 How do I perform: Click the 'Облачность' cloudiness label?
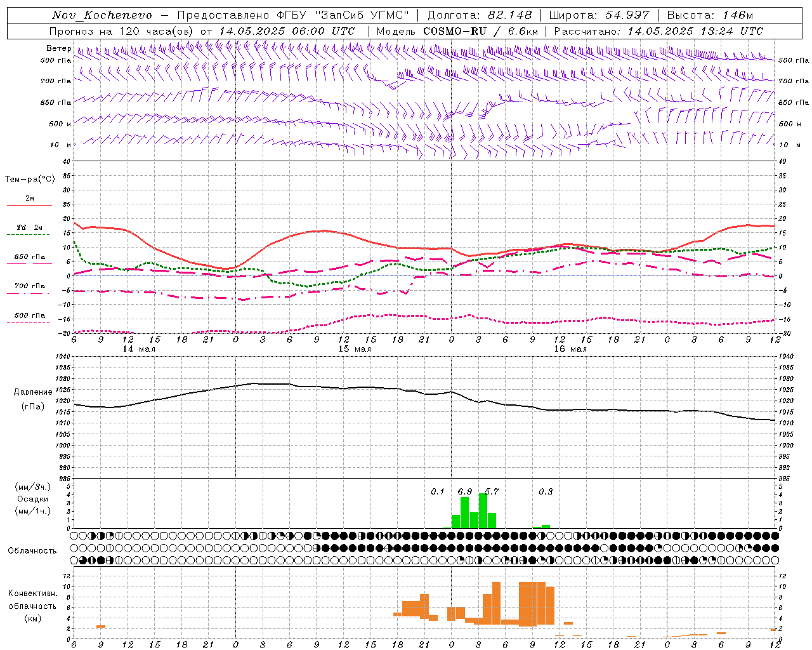32,550
